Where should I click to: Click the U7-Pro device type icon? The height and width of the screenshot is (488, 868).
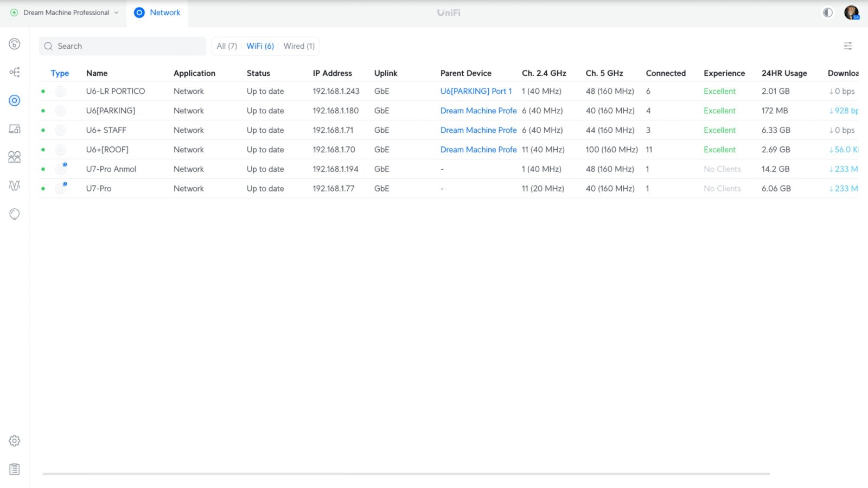[x=61, y=188]
